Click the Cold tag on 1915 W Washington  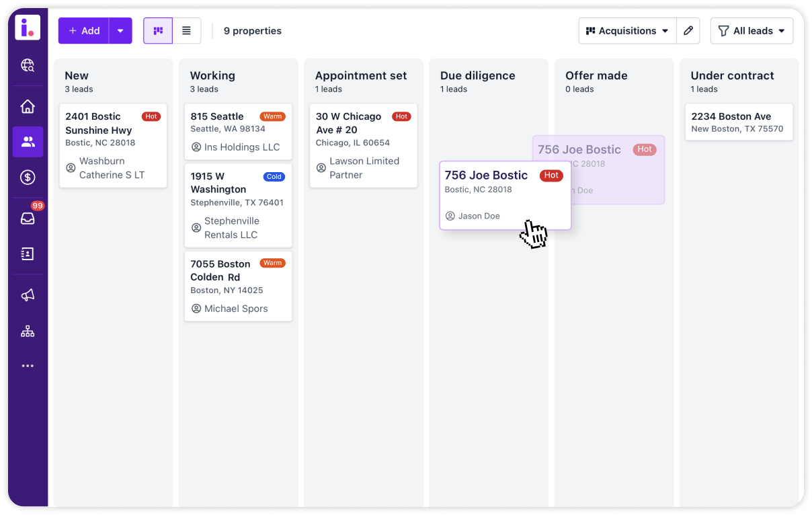[274, 177]
